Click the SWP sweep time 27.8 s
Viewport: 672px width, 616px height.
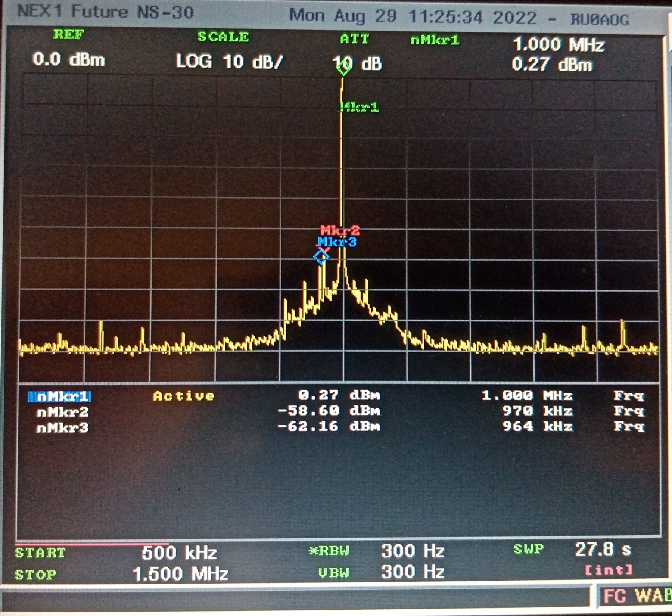(x=603, y=550)
